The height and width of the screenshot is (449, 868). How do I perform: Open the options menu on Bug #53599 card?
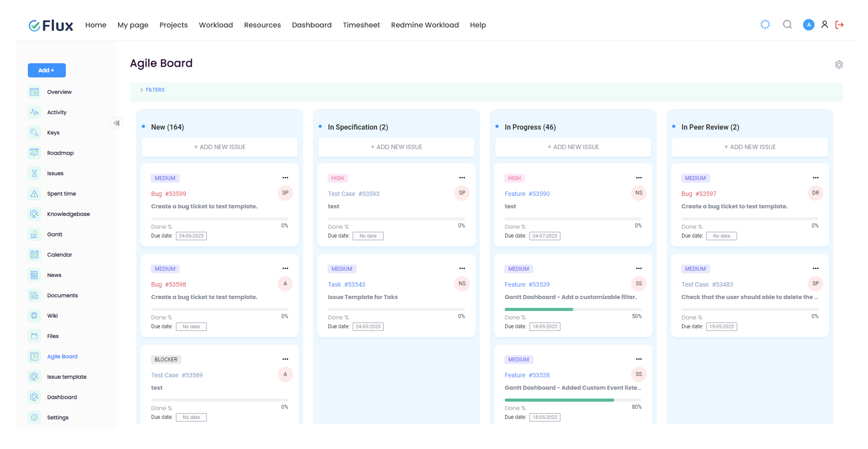(x=285, y=177)
